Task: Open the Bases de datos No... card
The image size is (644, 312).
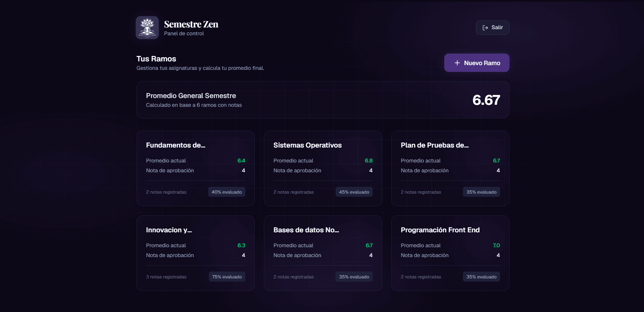Action: click(x=323, y=253)
